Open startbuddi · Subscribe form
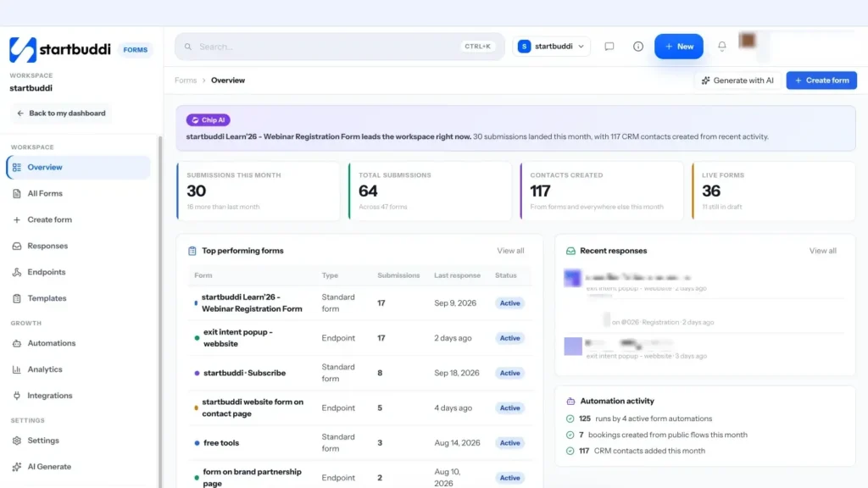This screenshot has height=488, width=868. (359, 373)
